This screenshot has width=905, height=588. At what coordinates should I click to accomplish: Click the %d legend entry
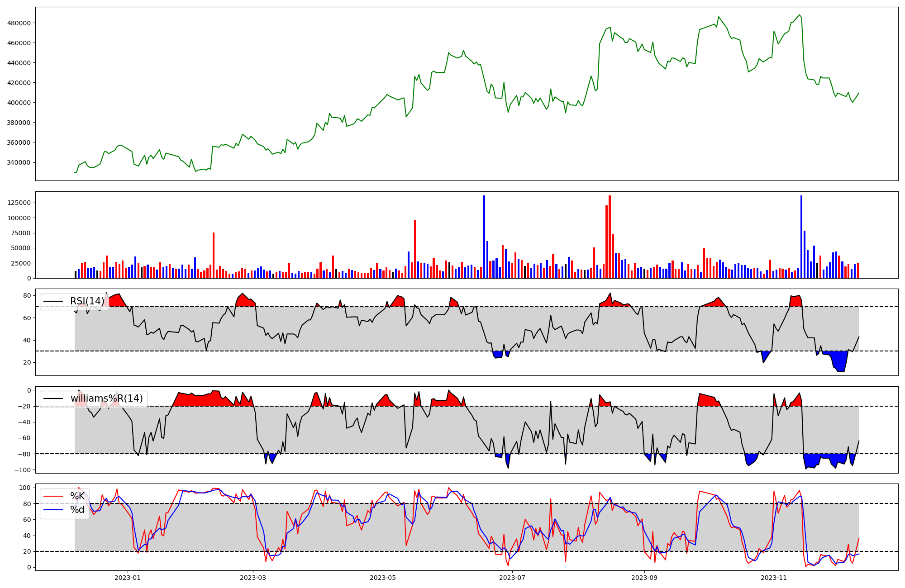point(77,510)
